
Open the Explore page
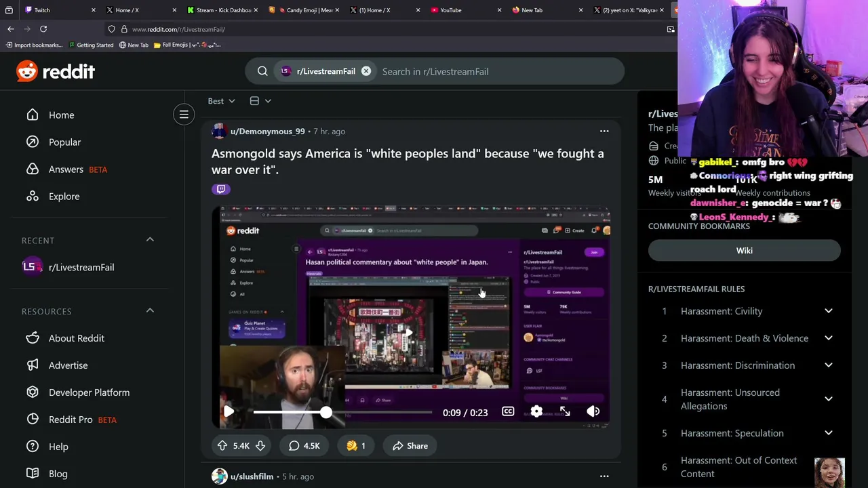(x=64, y=197)
